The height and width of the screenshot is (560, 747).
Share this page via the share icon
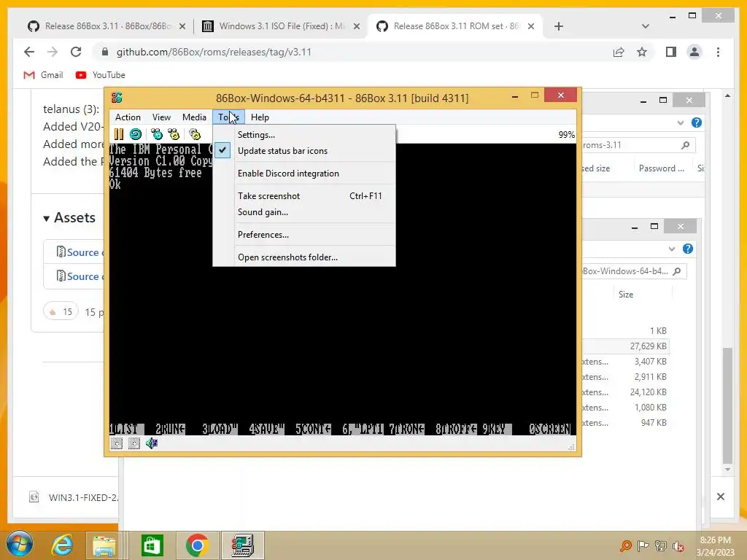point(619,52)
